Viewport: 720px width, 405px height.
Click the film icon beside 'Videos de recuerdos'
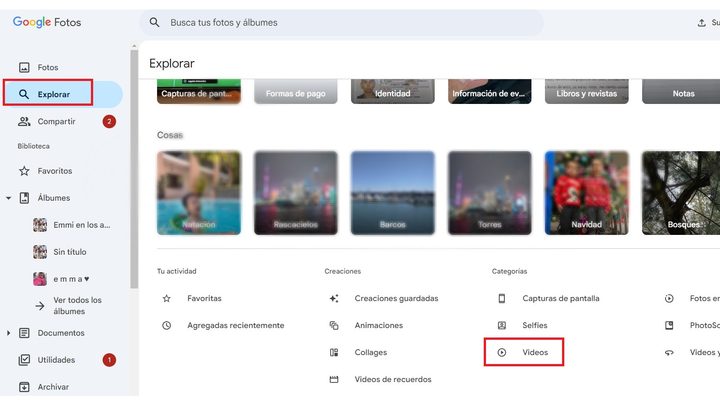[334, 380]
